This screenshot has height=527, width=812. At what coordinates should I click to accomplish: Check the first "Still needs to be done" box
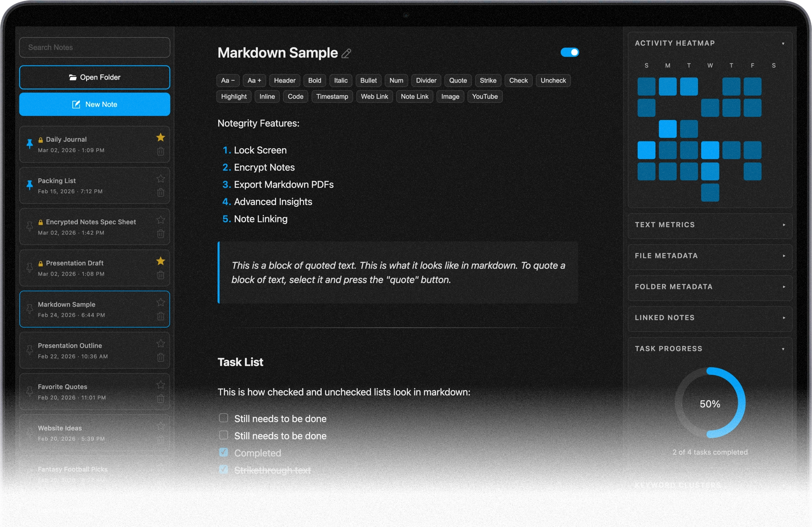(x=223, y=418)
